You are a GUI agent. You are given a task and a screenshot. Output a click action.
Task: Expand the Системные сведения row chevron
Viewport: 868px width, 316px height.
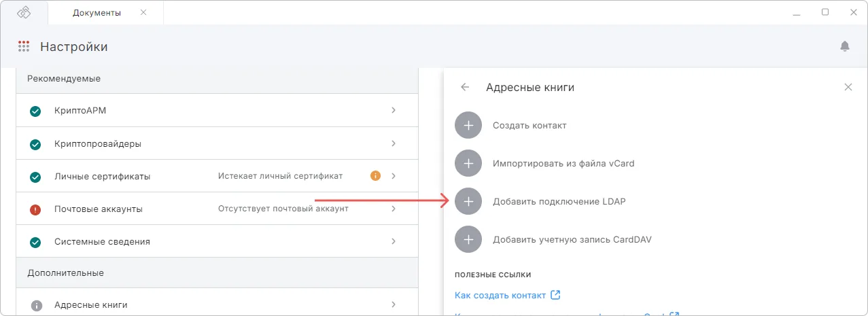coord(394,241)
